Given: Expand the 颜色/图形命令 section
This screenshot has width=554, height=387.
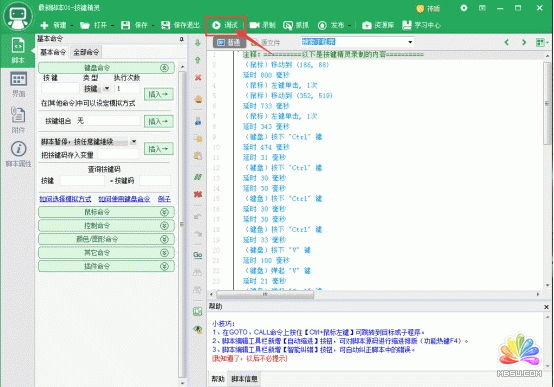Looking at the screenshot, I should click(106, 239).
